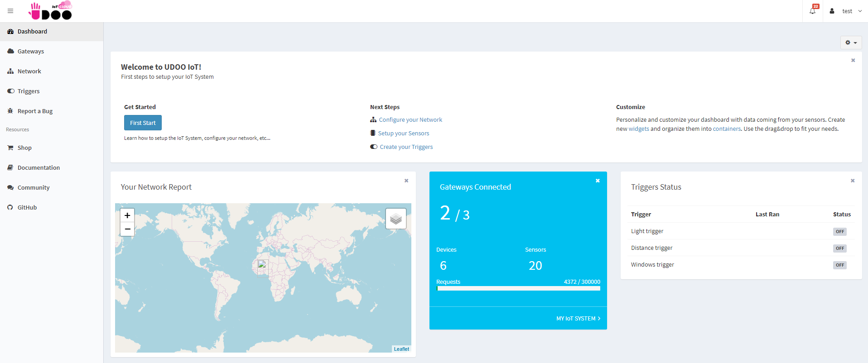The height and width of the screenshot is (363, 868).
Task: Close the Your Network Report widget
Action: coord(406,181)
